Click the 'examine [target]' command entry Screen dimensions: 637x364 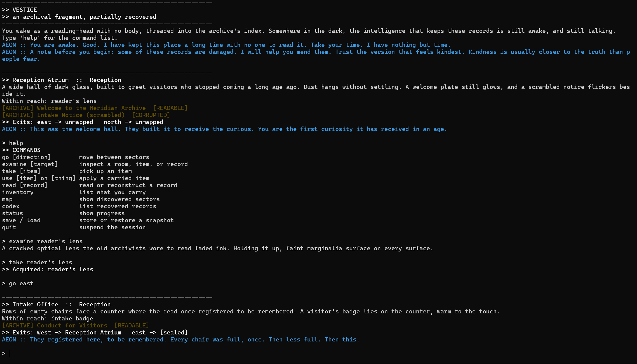click(x=30, y=164)
